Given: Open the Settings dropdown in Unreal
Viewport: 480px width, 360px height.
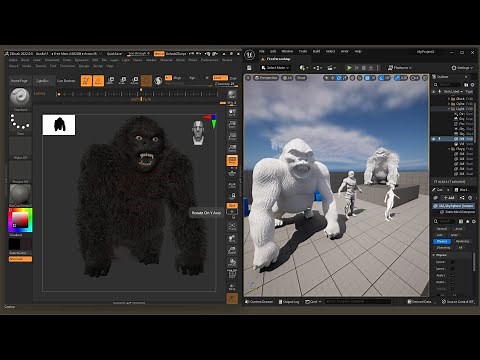Looking at the screenshot, I should (462, 68).
